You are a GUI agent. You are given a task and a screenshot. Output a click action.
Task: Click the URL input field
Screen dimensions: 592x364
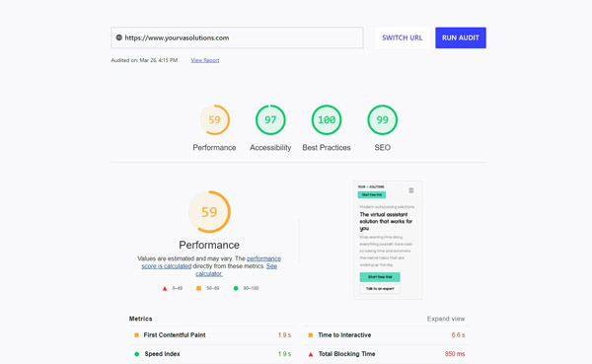pyautogui.click(x=237, y=37)
